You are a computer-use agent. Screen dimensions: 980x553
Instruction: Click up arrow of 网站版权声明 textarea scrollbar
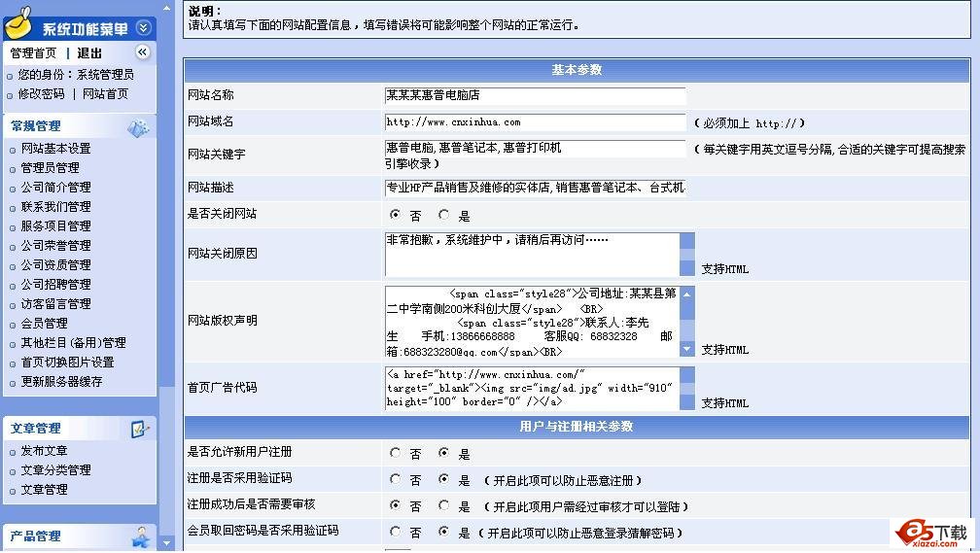(686, 294)
